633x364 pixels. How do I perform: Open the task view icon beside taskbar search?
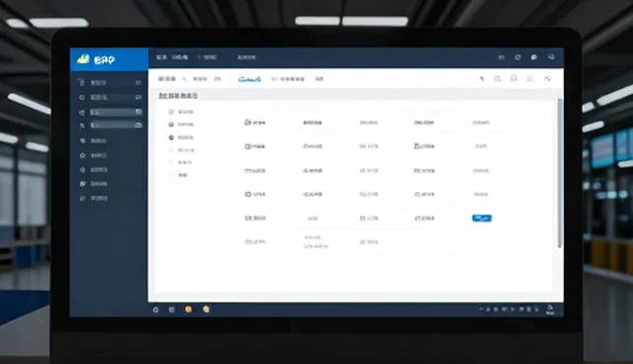171,310
